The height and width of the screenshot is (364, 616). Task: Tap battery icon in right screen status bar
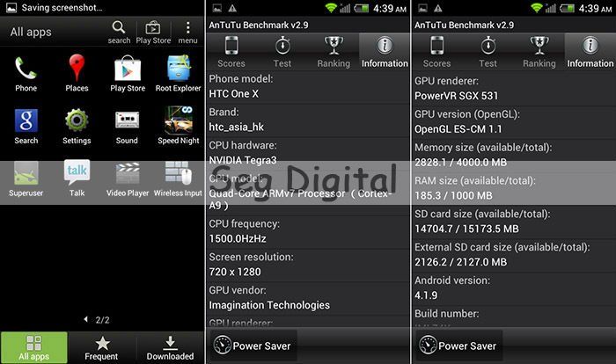[567, 8]
